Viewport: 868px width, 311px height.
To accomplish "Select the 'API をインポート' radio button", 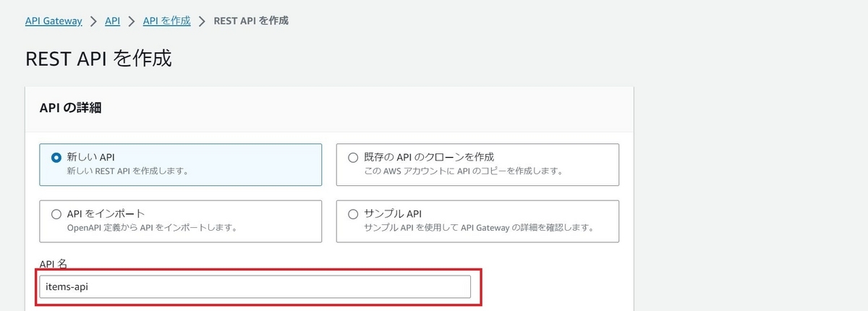I will [56, 214].
